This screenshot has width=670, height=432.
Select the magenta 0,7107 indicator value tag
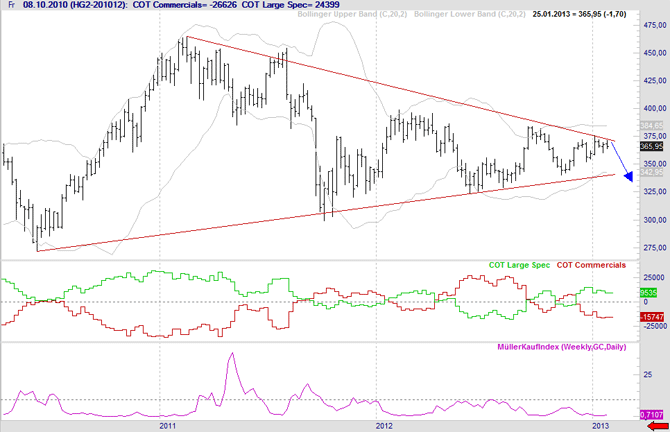pos(651,413)
